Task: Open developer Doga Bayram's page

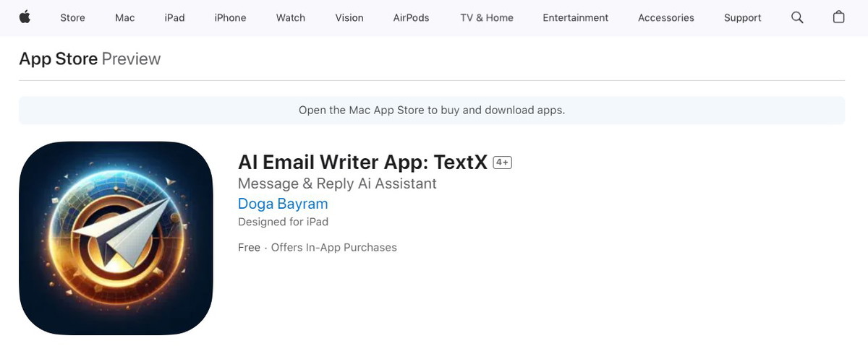Action: tap(283, 204)
